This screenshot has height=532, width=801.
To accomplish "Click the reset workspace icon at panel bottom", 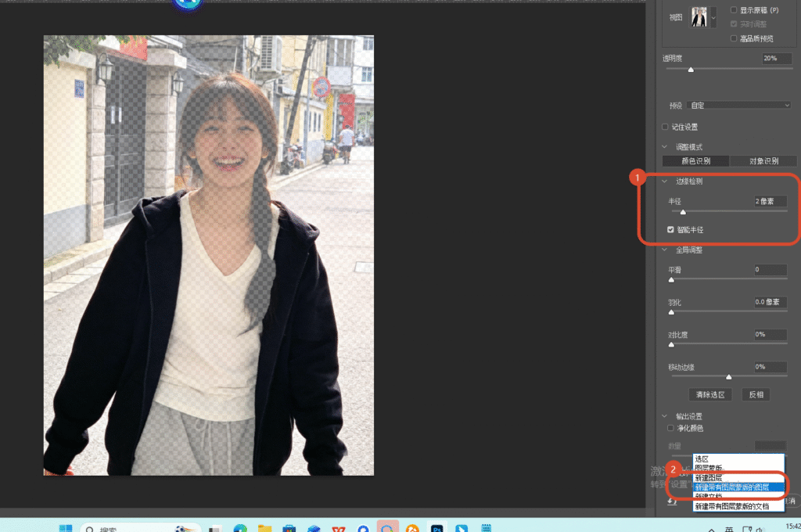I will 672,501.
